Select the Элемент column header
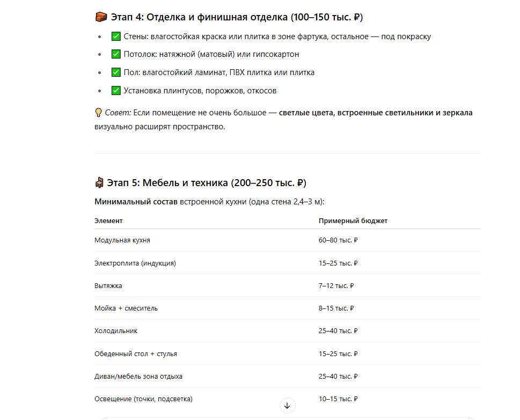 point(108,221)
